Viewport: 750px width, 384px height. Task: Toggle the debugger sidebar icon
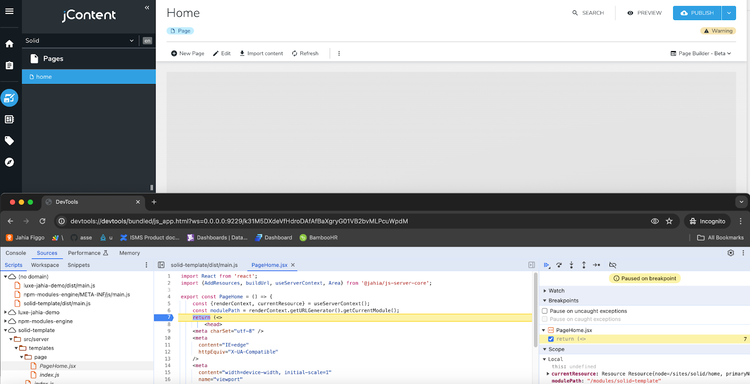click(531, 265)
